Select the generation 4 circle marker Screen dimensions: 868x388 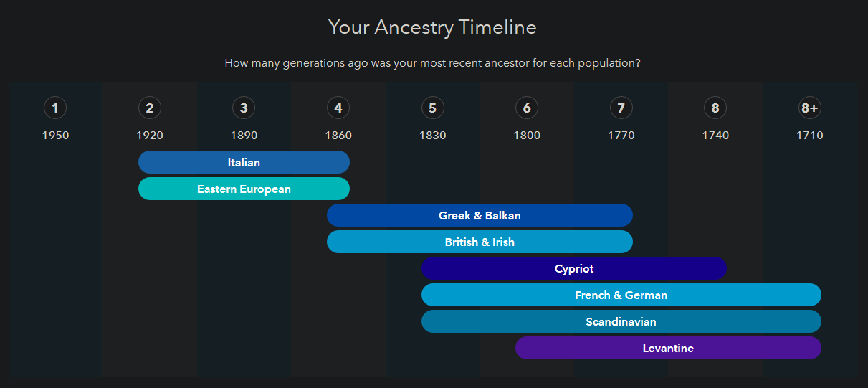pos(338,108)
